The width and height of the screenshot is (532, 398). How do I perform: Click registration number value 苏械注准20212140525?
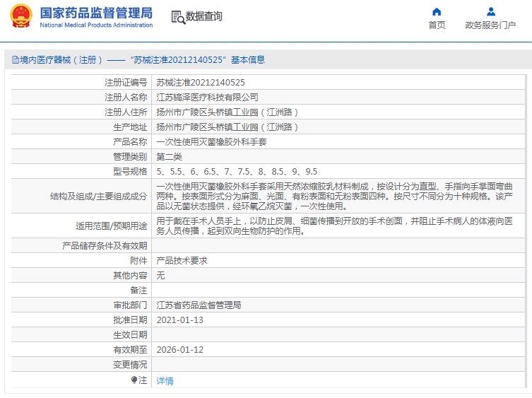coord(201,82)
